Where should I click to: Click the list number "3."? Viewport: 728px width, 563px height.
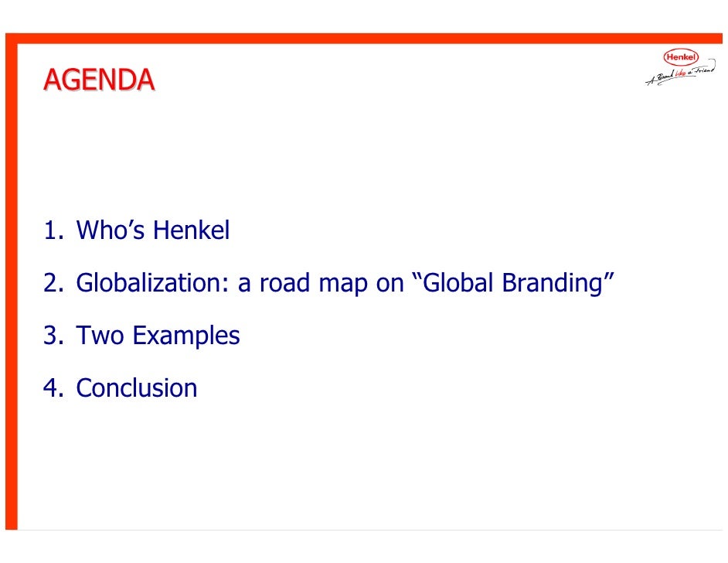coord(53,336)
